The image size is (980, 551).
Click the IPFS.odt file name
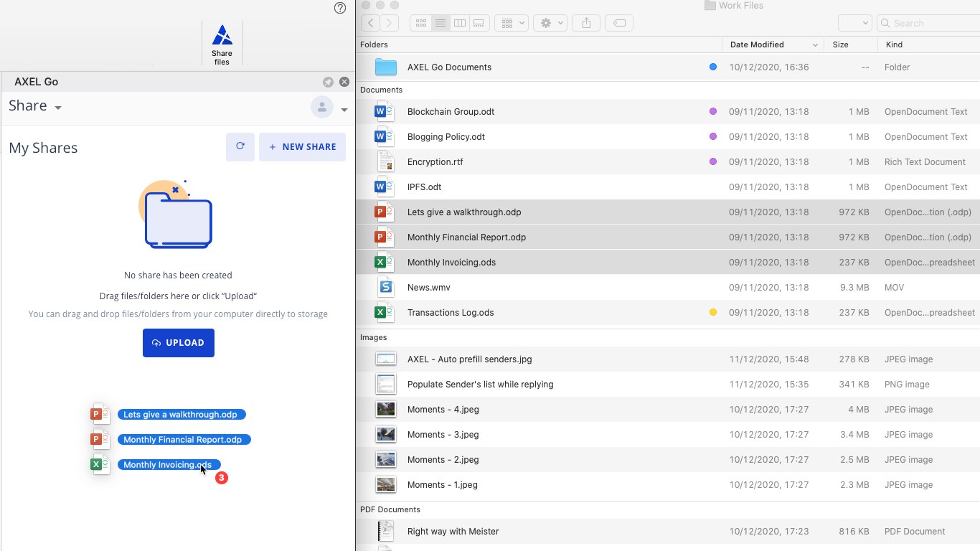pyautogui.click(x=424, y=187)
